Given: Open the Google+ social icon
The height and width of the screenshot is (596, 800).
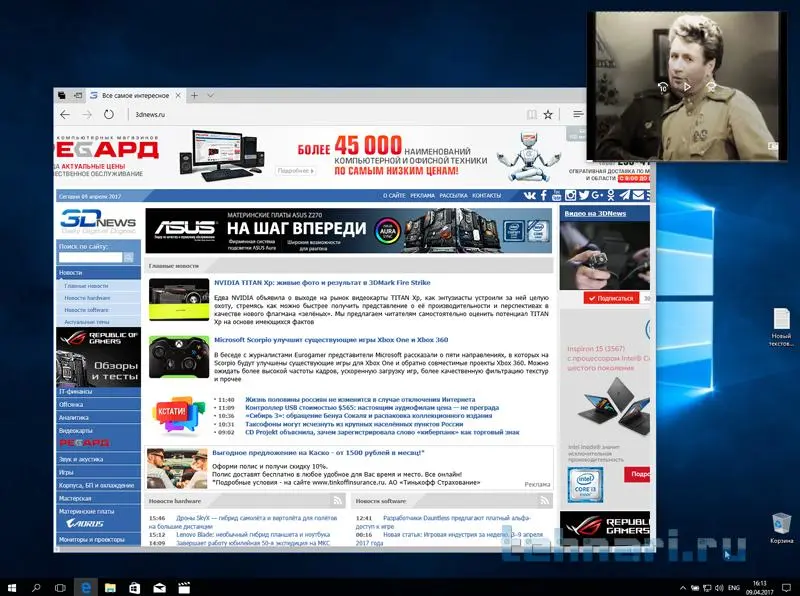Looking at the screenshot, I should 597,195.
